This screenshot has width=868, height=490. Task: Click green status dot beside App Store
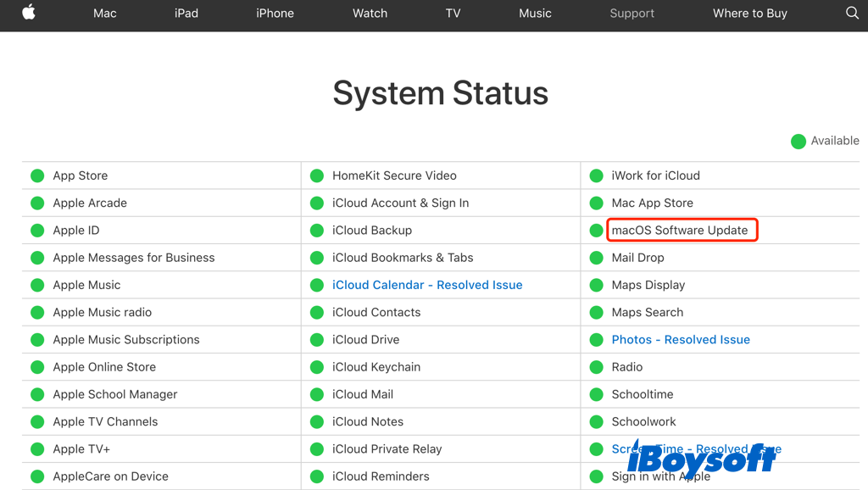(x=37, y=175)
